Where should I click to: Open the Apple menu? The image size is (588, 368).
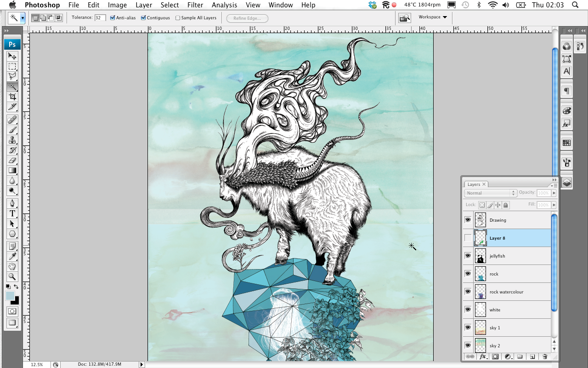pos(12,5)
